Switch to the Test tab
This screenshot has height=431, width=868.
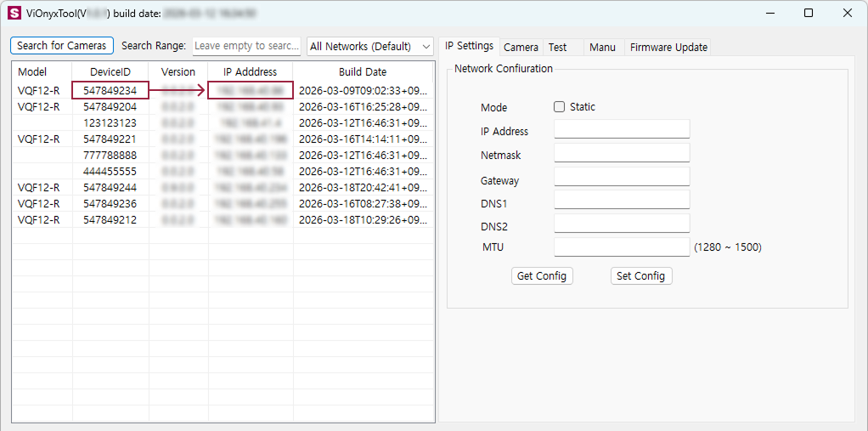[x=557, y=48]
